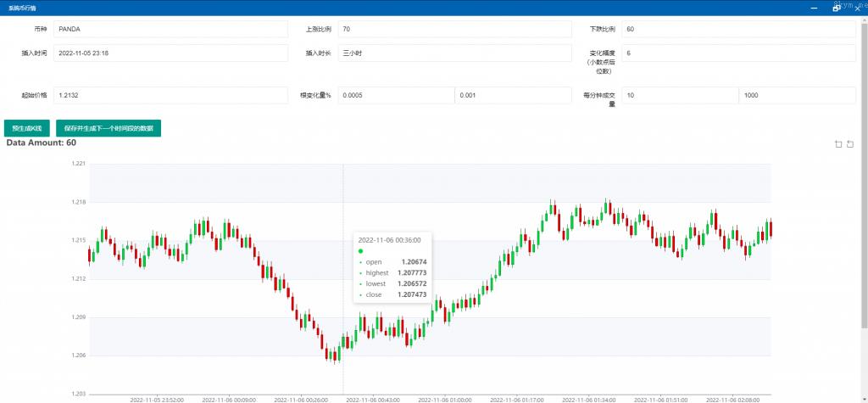The image size is (868, 403).
Task: Select the 每分钟成交量 minimum field showing 10
Action: pyautogui.click(x=679, y=95)
